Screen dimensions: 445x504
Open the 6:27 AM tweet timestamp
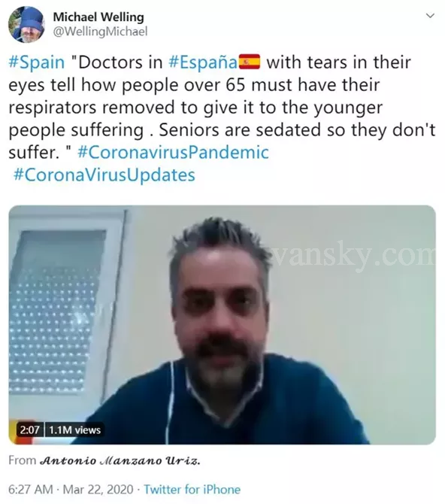31,489
